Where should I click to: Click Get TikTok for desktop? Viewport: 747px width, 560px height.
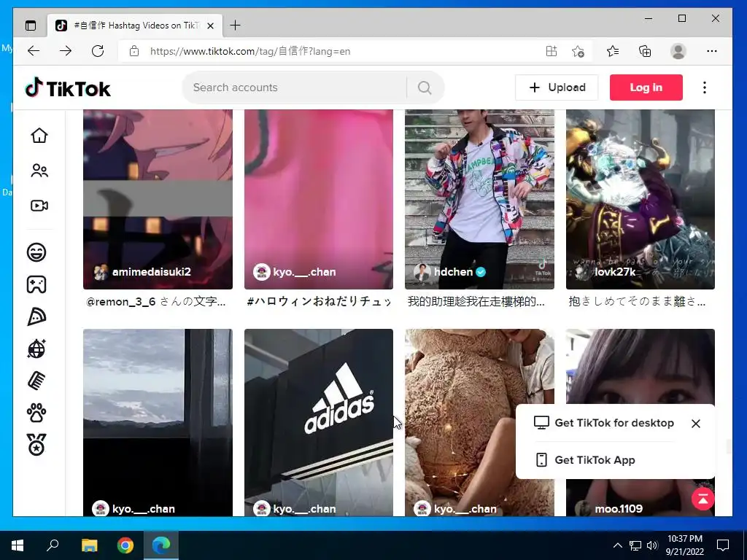point(604,423)
